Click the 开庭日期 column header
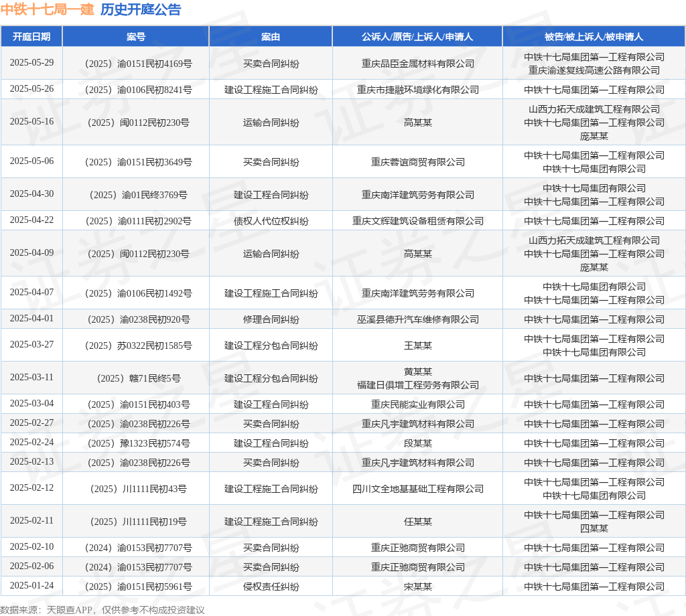The height and width of the screenshot is (616, 686). 31,37
